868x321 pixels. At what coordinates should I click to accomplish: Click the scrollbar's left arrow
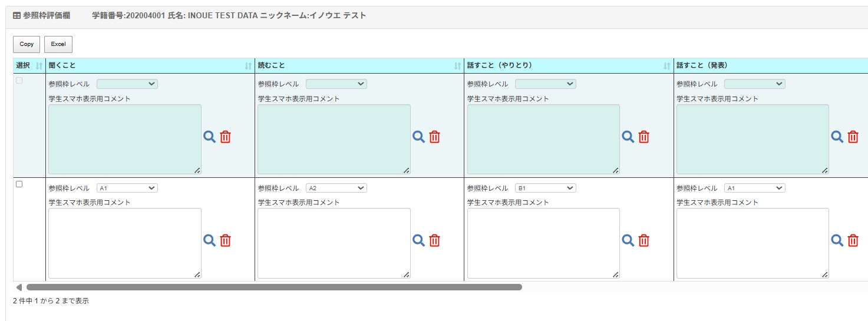[x=19, y=287]
